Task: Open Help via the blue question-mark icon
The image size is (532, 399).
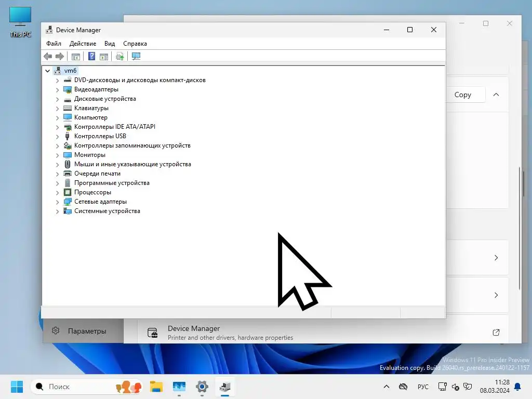Action: 91,56
